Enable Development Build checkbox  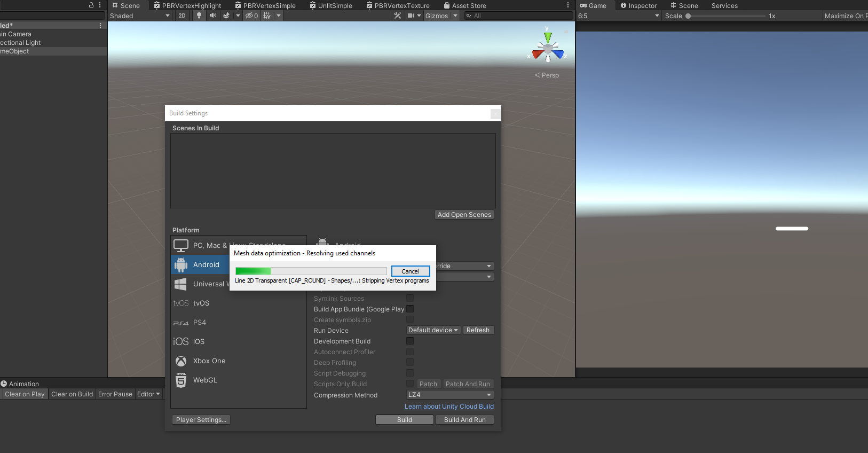coord(410,341)
